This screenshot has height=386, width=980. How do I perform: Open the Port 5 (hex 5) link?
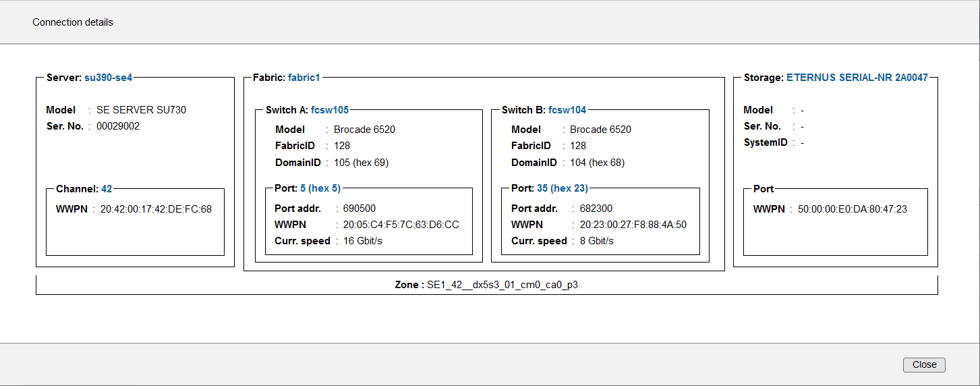coord(320,188)
